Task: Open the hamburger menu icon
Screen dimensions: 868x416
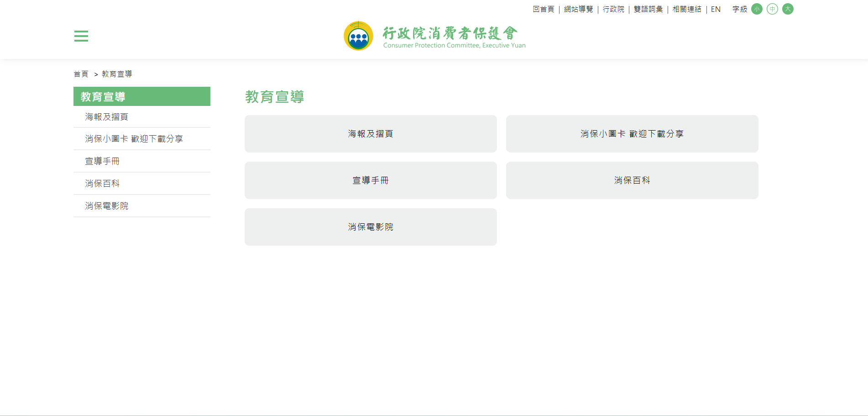Action: pos(81,36)
